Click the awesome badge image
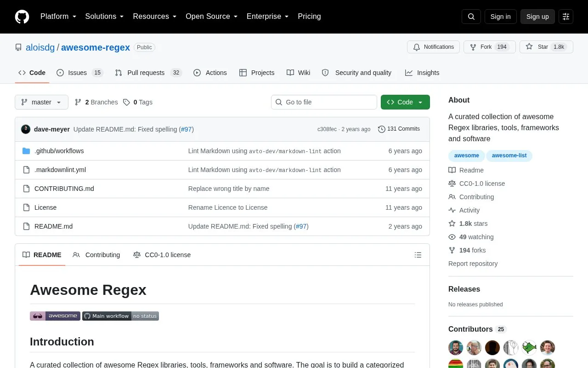Viewport: 588px width, 368px height. (55, 316)
